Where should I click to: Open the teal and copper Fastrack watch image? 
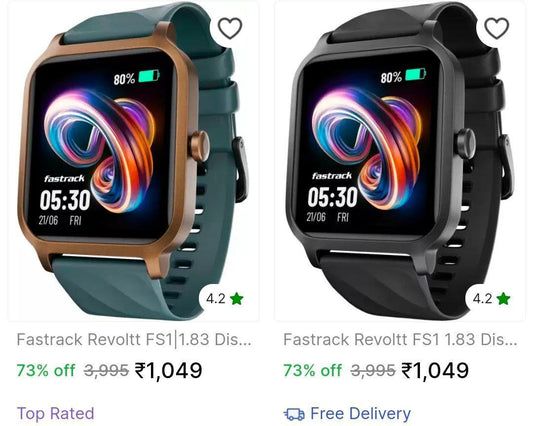coord(133,161)
